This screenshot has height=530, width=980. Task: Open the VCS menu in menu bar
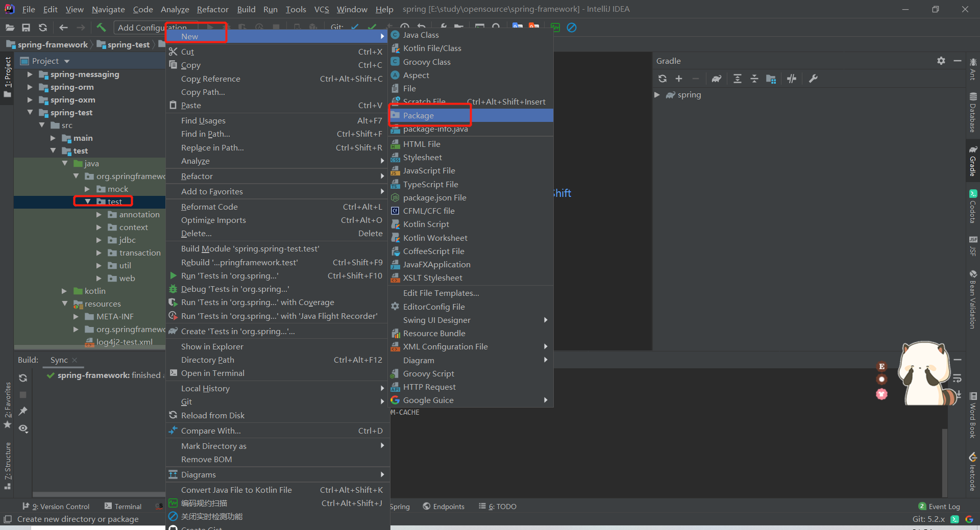(322, 9)
